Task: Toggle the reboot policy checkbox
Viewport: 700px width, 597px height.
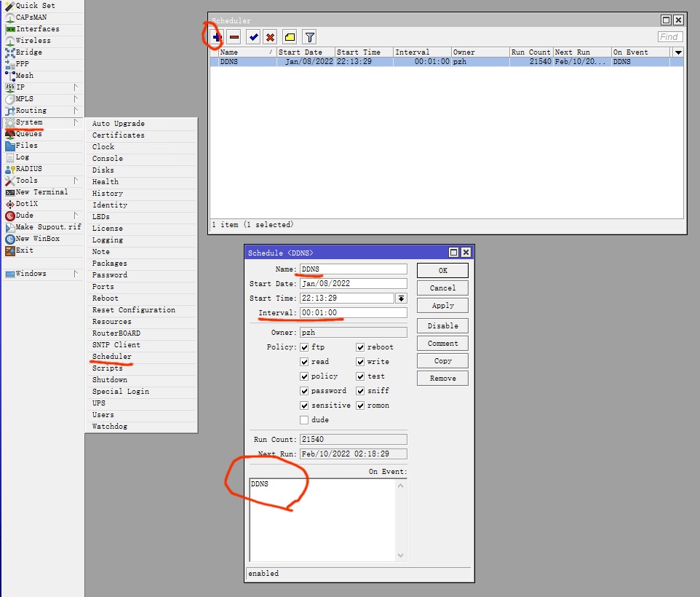Action: point(360,347)
